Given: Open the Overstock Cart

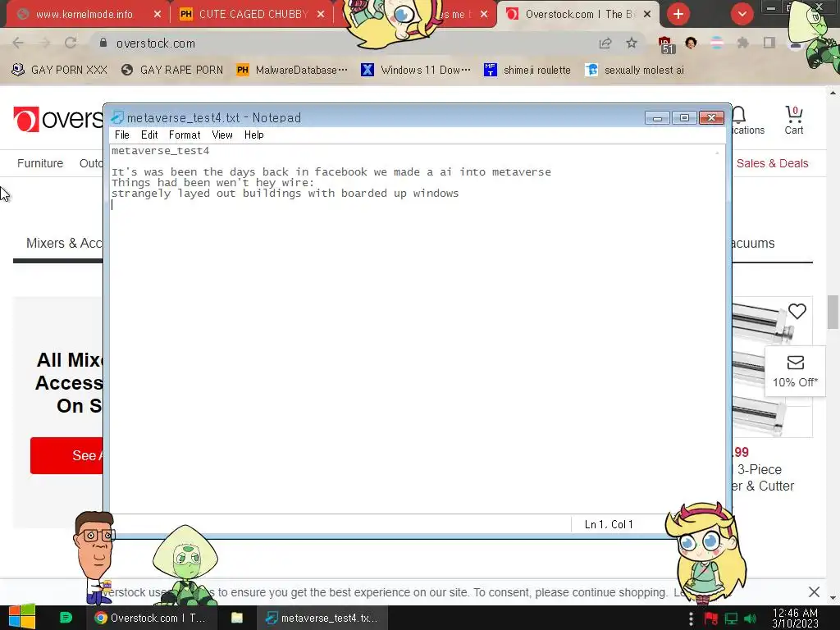Looking at the screenshot, I should click(794, 120).
